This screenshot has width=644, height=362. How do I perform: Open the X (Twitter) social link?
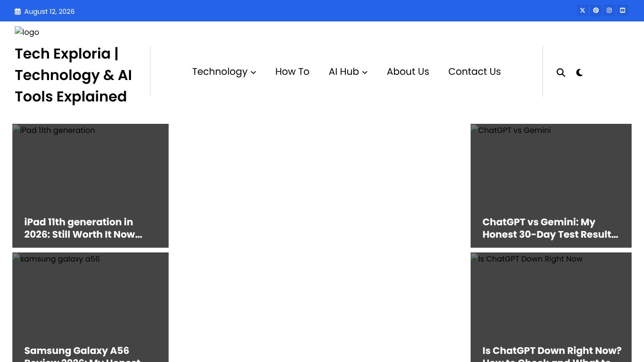[x=583, y=10]
